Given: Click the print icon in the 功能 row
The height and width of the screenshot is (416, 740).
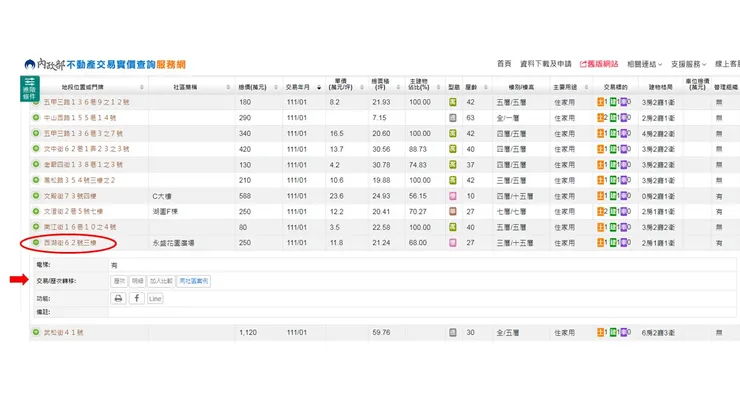Looking at the screenshot, I should click(118, 298).
